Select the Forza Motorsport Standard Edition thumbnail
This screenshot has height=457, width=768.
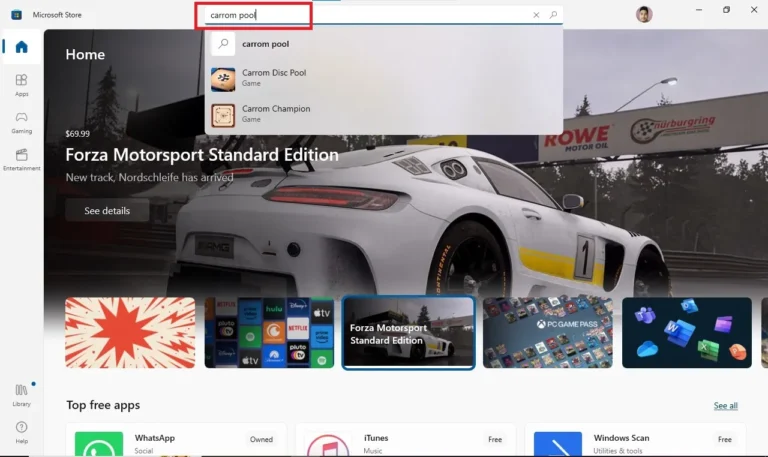point(408,332)
